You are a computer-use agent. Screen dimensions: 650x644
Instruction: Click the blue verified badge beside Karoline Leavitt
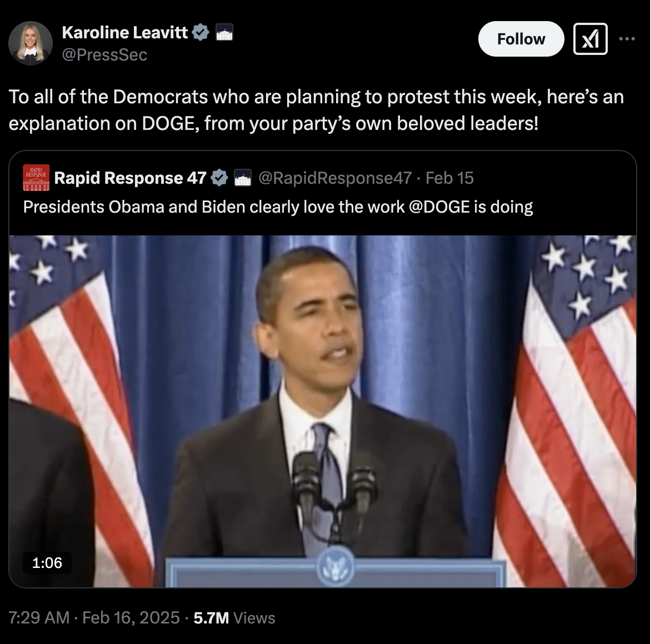(201, 32)
